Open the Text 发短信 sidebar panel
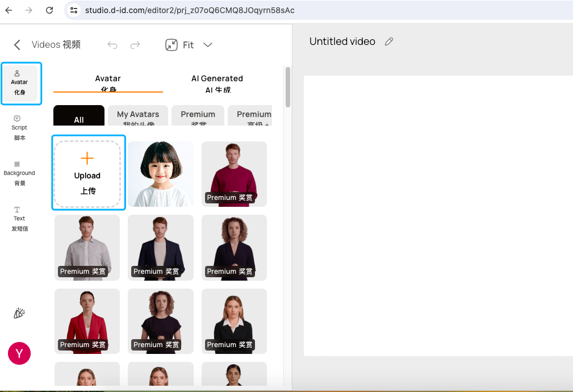573x392 pixels. click(x=19, y=219)
